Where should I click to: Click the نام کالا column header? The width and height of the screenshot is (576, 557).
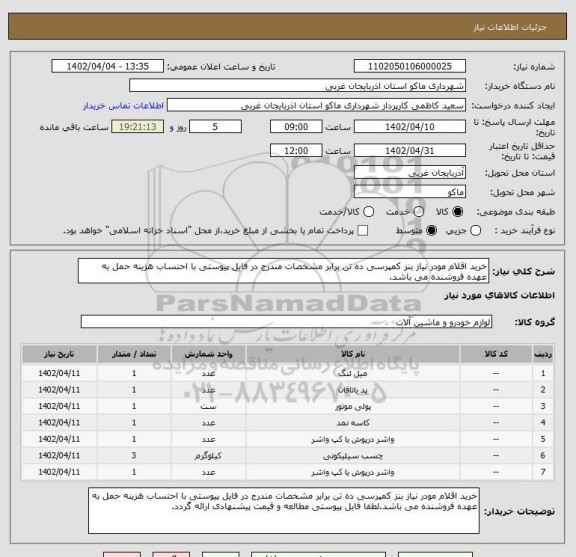(353, 354)
